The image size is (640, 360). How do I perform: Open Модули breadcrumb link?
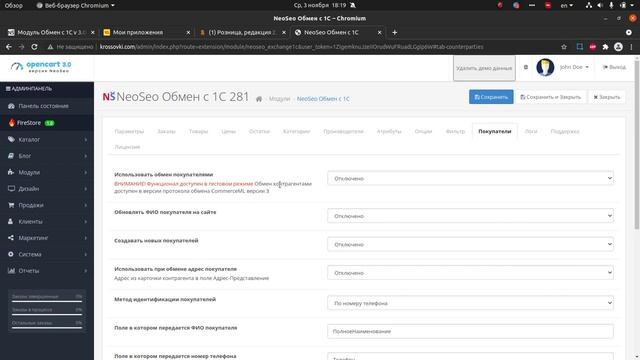(279, 99)
